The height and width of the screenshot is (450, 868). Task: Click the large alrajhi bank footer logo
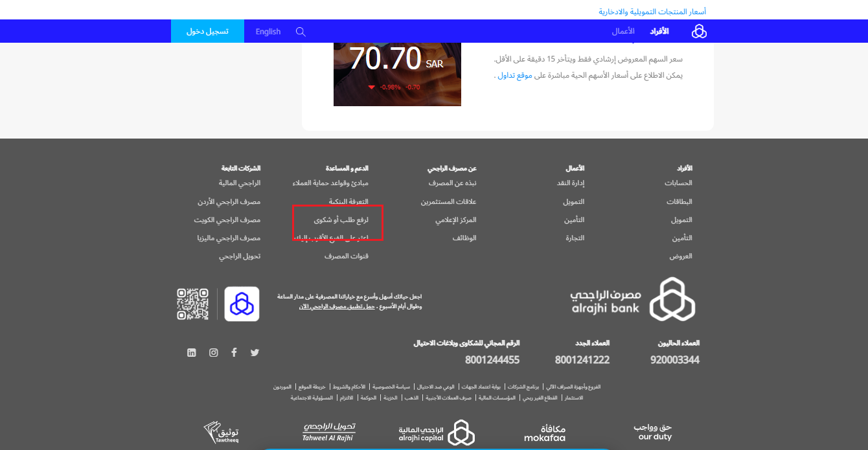634,299
